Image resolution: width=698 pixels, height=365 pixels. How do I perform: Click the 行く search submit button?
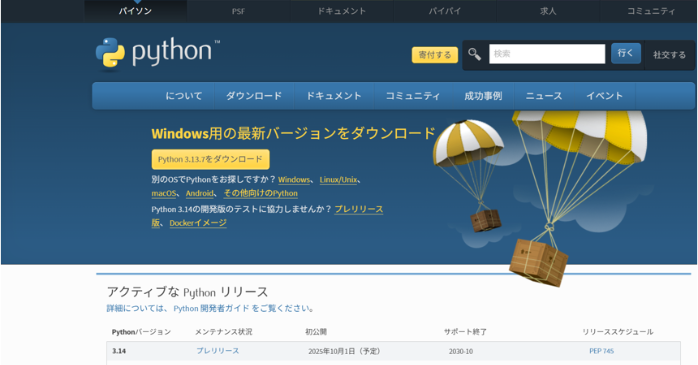click(x=626, y=53)
